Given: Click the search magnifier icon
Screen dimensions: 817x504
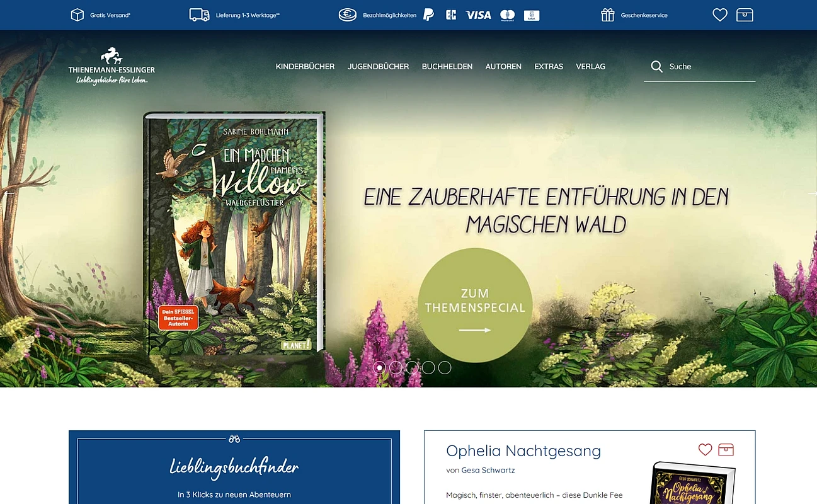Looking at the screenshot, I should point(656,66).
